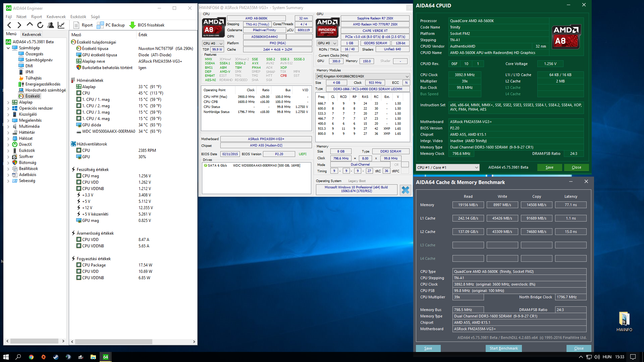Click the sensor list horizontal scrollbar

click(x=113, y=342)
